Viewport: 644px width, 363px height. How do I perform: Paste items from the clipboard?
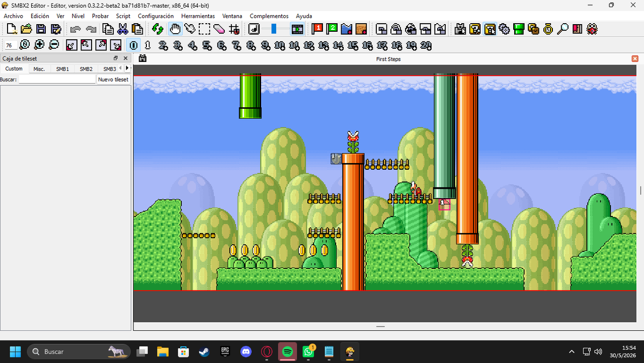137,29
